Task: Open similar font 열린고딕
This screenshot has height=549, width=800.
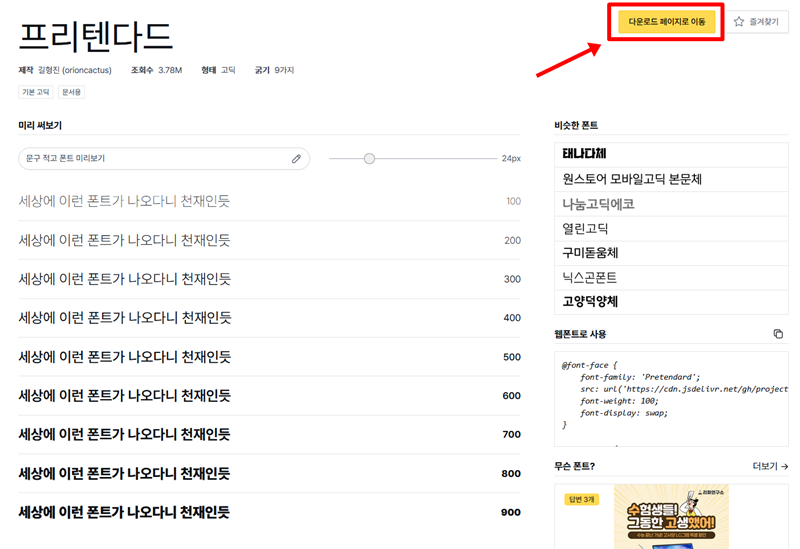Action: (671, 229)
